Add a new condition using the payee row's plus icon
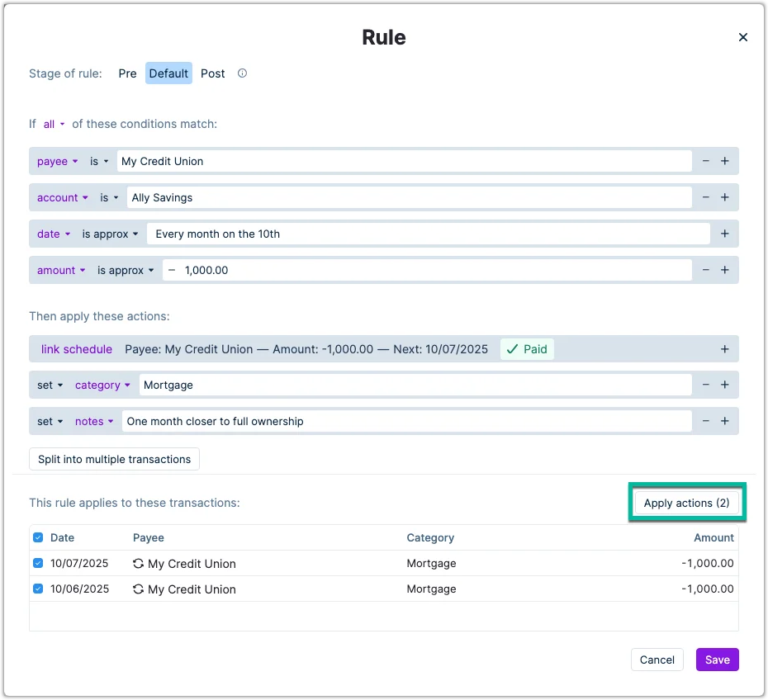This screenshot has width=768, height=700. pyautogui.click(x=725, y=161)
